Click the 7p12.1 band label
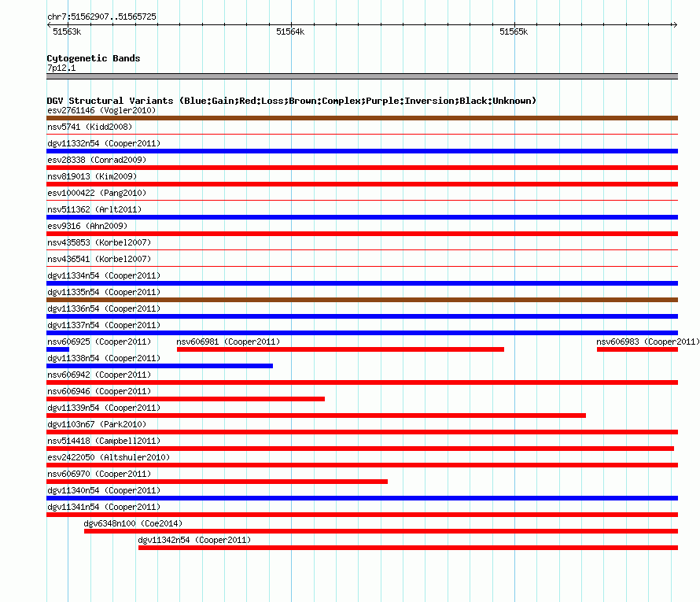Viewport: 700px width, 602px height. (61, 68)
